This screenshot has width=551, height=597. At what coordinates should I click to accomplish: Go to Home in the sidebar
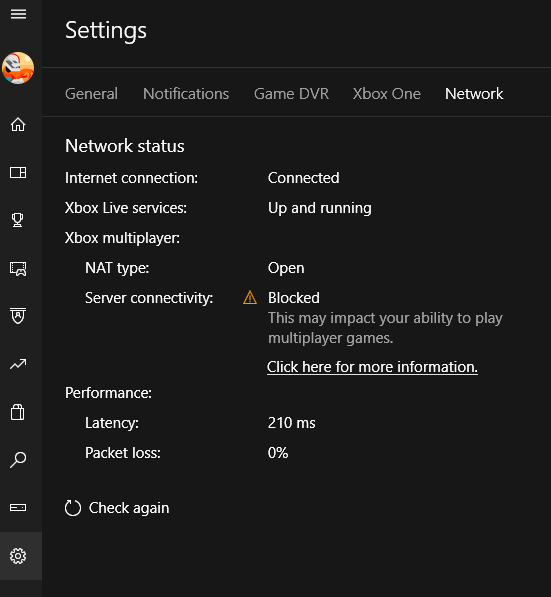18,125
